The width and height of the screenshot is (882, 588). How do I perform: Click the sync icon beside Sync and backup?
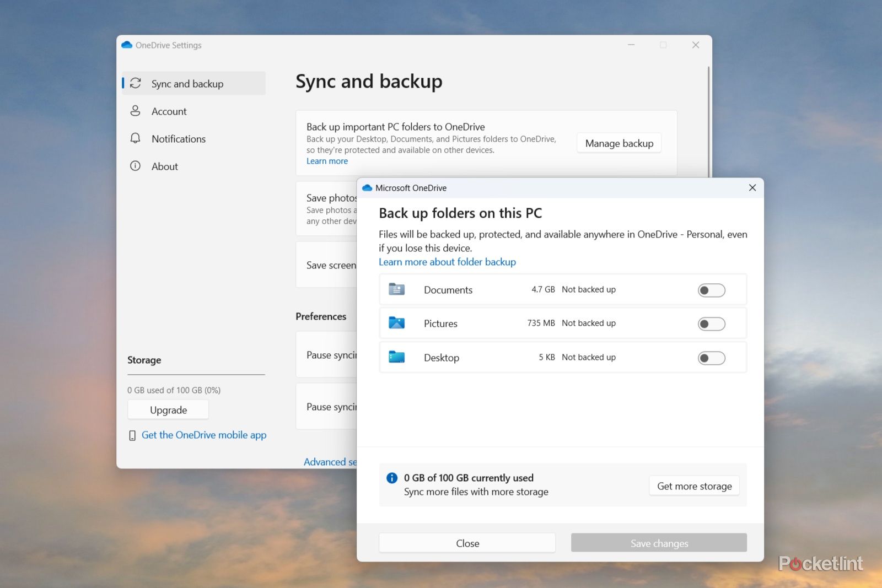[136, 83]
